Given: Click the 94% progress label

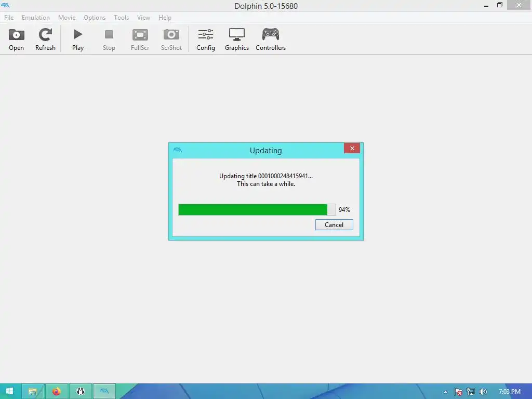Looking at the screenshot, I should point(344,210).
